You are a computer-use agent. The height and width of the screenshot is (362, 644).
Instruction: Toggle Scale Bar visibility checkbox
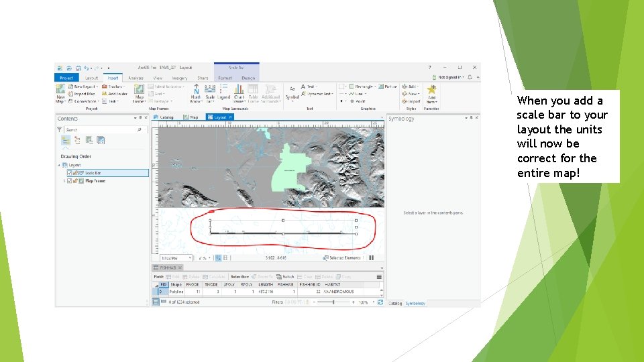[x=69, y=173]
